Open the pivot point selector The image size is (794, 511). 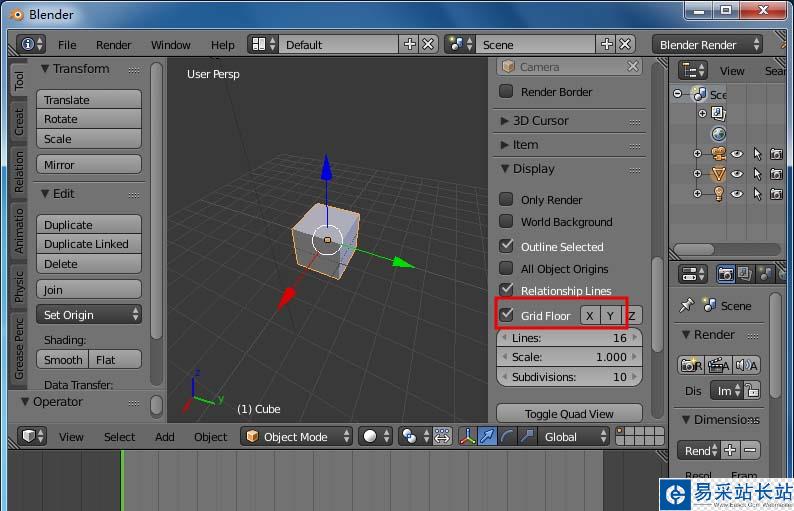[413, 436]
